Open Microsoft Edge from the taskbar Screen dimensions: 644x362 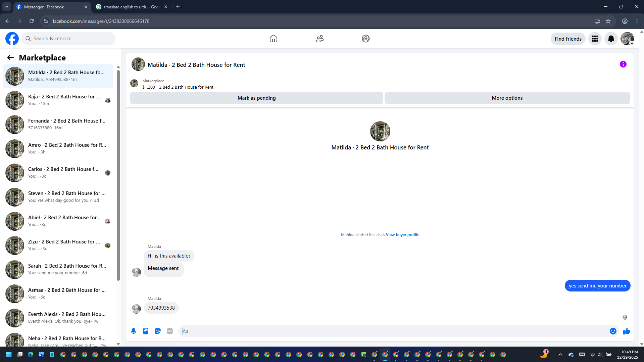pos(31,355)
